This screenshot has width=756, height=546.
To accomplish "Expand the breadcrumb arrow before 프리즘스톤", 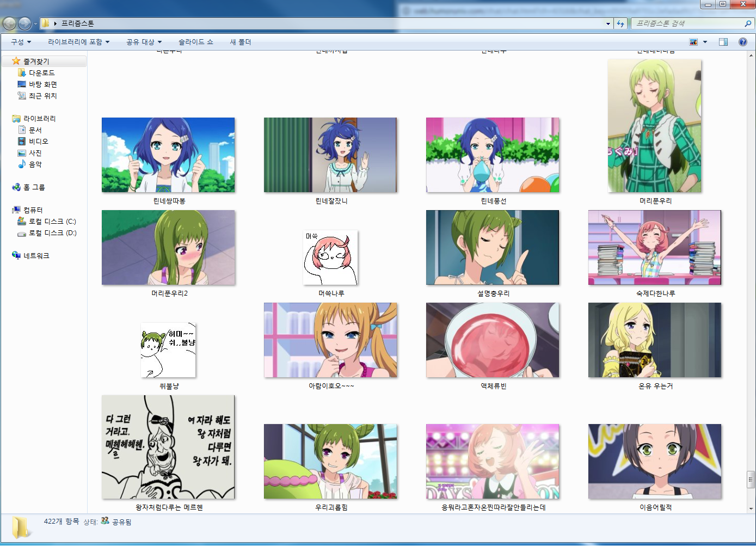I will tap(56, 23).
